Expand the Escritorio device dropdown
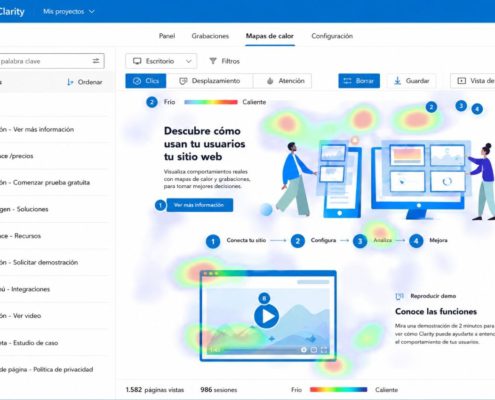Screen dimensions: 495x400 161,61
